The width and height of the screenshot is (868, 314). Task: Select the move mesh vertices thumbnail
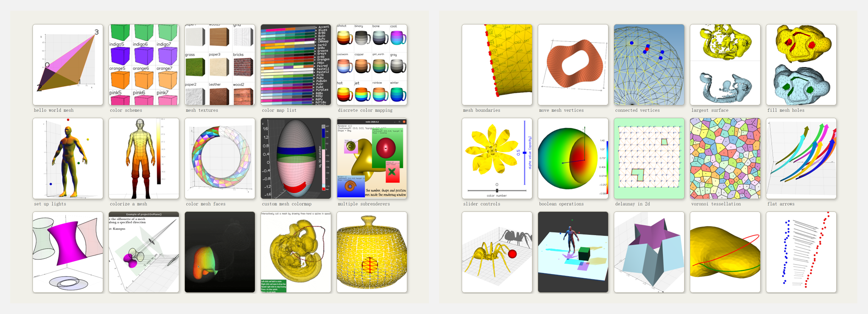tap(573, 65)
